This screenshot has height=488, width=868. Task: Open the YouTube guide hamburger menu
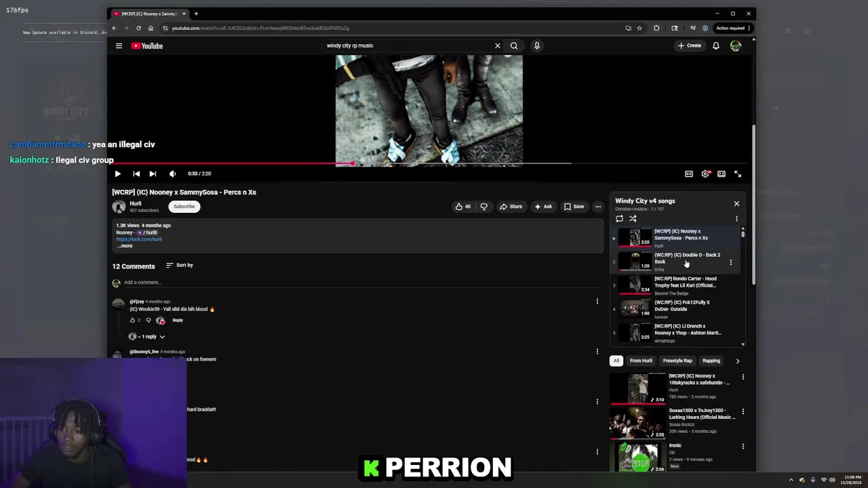click(x=119, y=46)
